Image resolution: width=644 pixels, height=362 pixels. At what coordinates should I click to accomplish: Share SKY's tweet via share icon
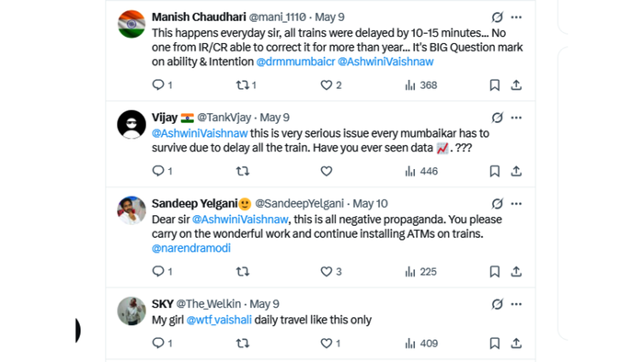(516, 343)
